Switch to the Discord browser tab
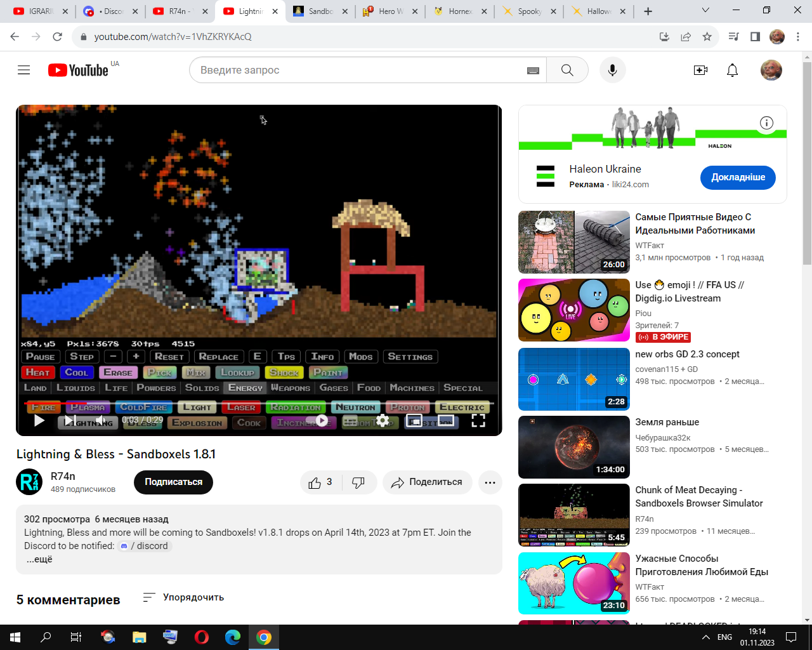This screenshot has width=812, height=650. 110,11
